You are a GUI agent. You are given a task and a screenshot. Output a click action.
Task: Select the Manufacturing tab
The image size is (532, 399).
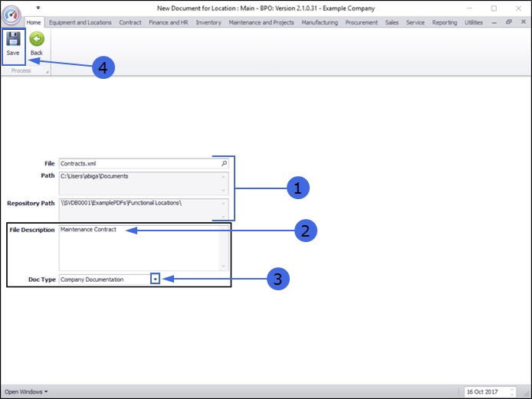320,22
